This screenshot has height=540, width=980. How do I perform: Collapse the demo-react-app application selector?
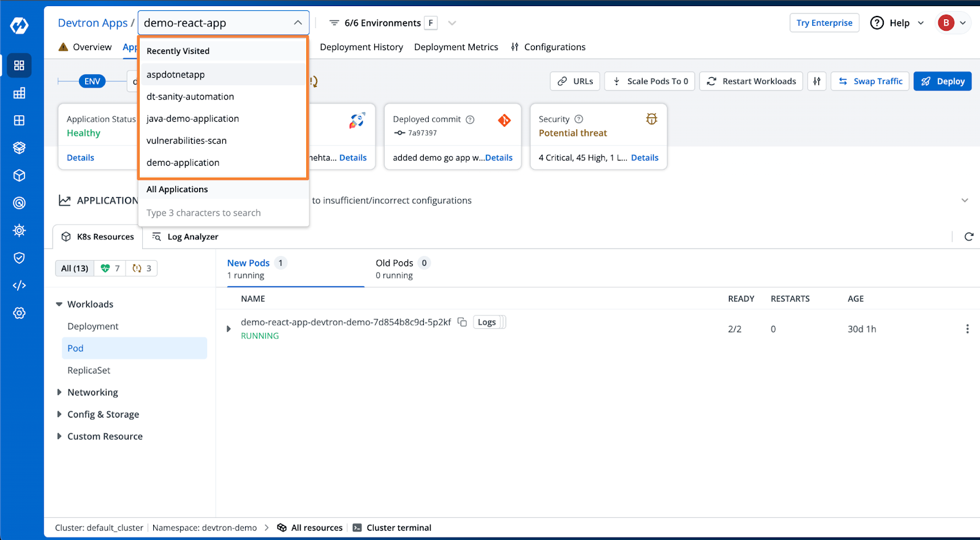point(298,23)
